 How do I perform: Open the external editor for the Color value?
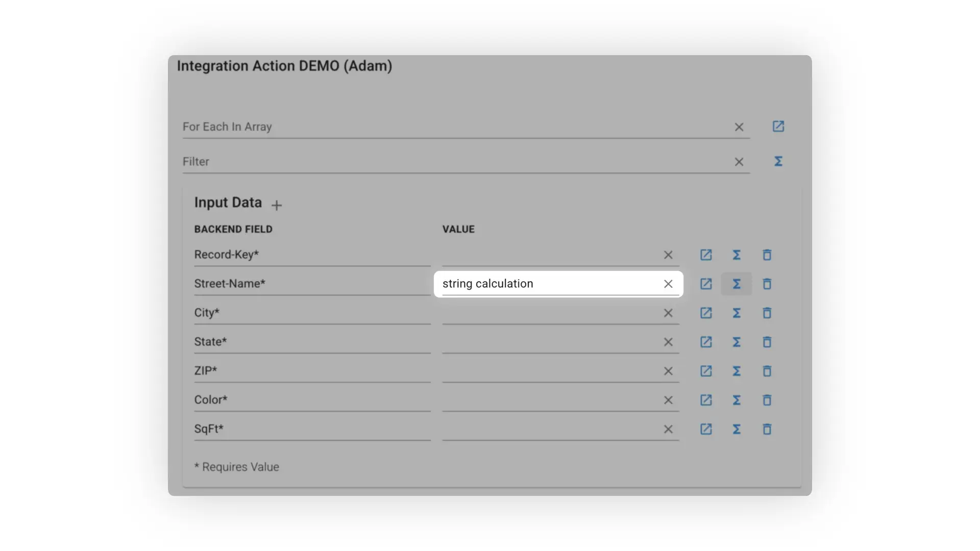coord(705,400)
